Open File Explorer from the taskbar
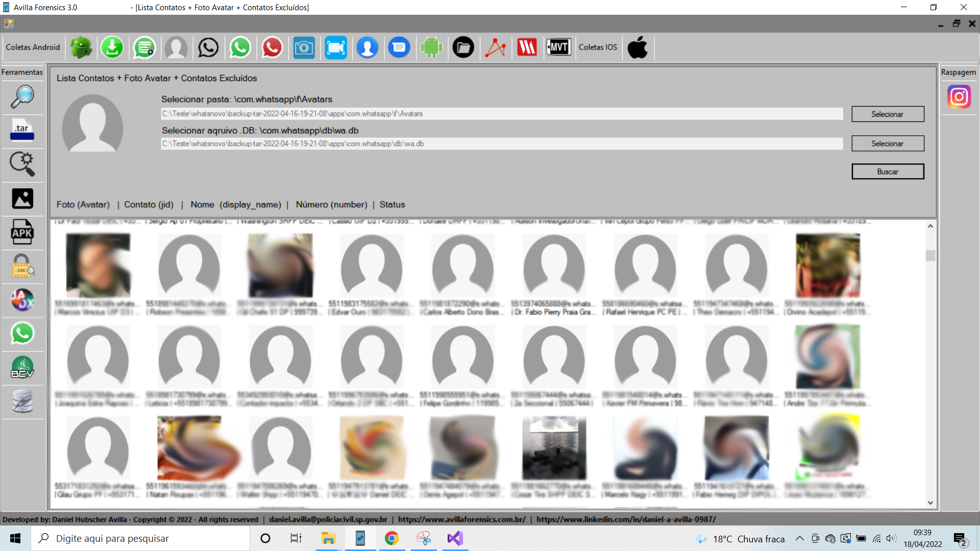980x551 pixels. [x=328, y=538]
